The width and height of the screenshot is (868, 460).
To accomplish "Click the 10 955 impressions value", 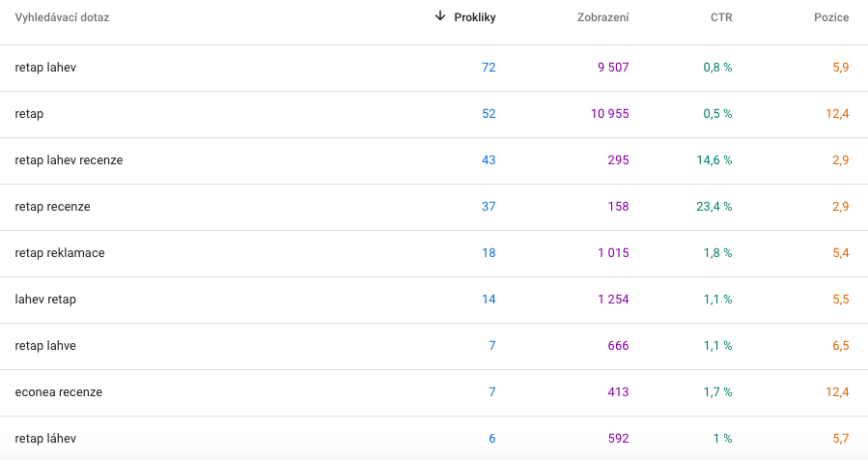I will pos(609,114).
